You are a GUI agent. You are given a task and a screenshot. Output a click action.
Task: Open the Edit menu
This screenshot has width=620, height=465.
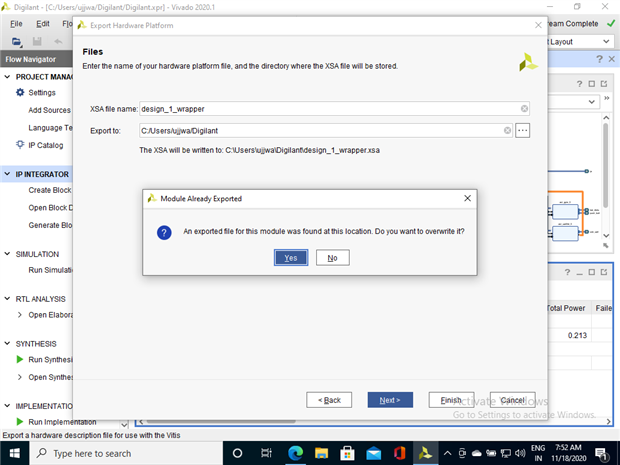pos(43,24)
